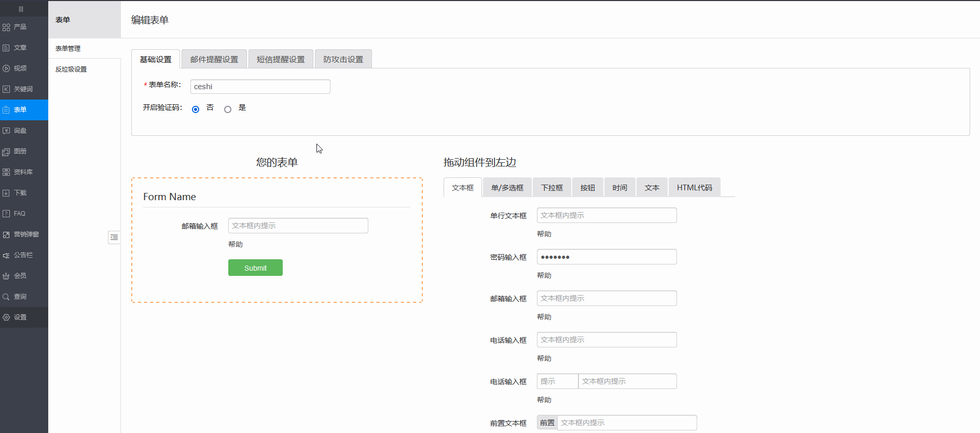Click the 产品 product icon in sidebar
The image size is (980, 433).
[6, 27]
